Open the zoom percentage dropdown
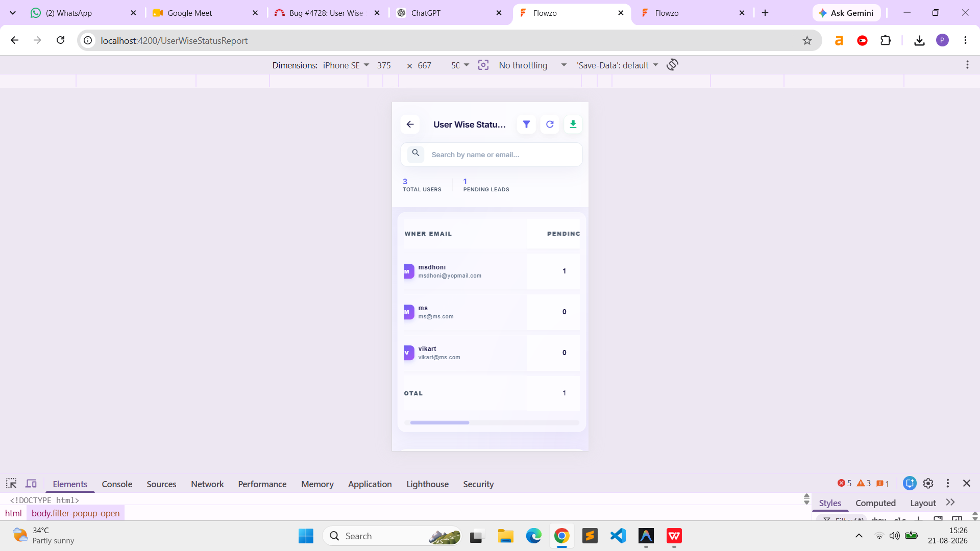 tap(460, 65)
